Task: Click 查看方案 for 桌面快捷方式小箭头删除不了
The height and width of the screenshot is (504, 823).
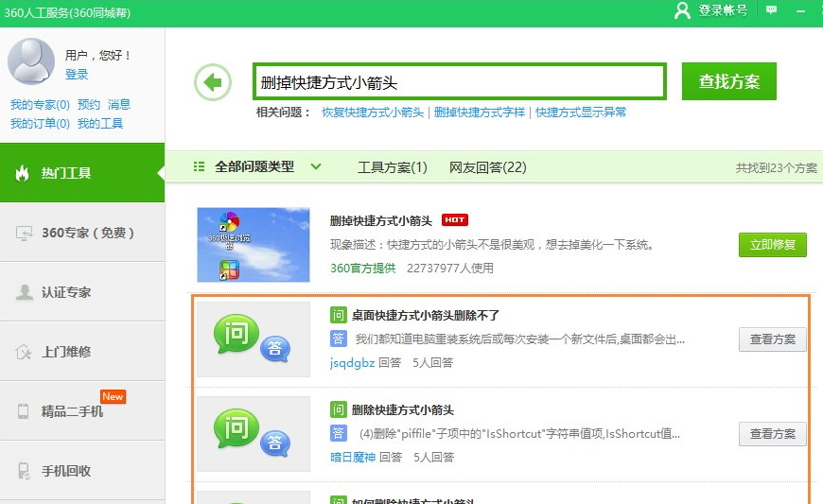Action: [x=773, y=339]
